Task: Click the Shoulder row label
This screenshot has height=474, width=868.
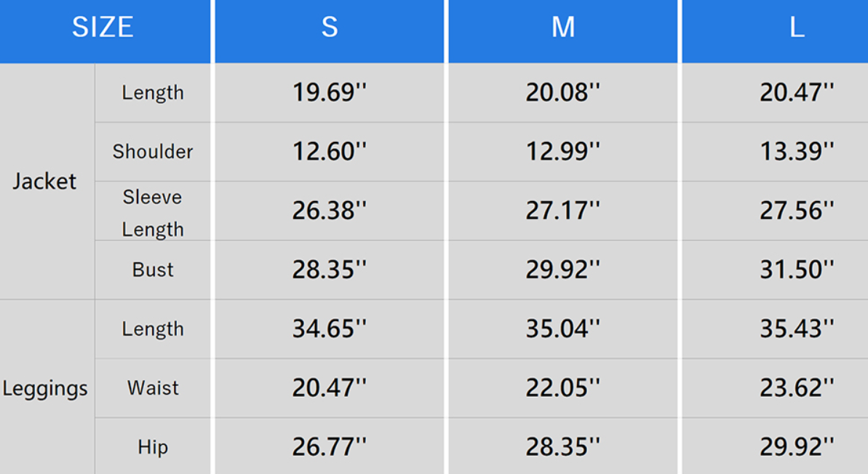Action: point(153,151)
